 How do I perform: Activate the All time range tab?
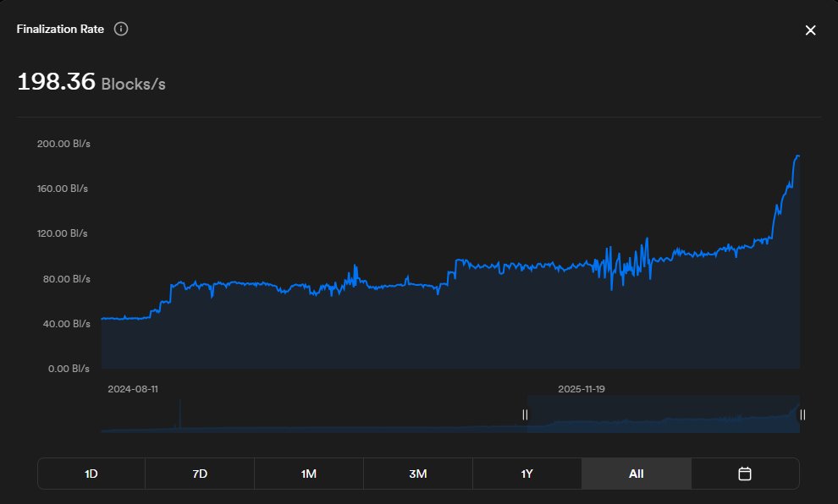[x=636, y=474]
